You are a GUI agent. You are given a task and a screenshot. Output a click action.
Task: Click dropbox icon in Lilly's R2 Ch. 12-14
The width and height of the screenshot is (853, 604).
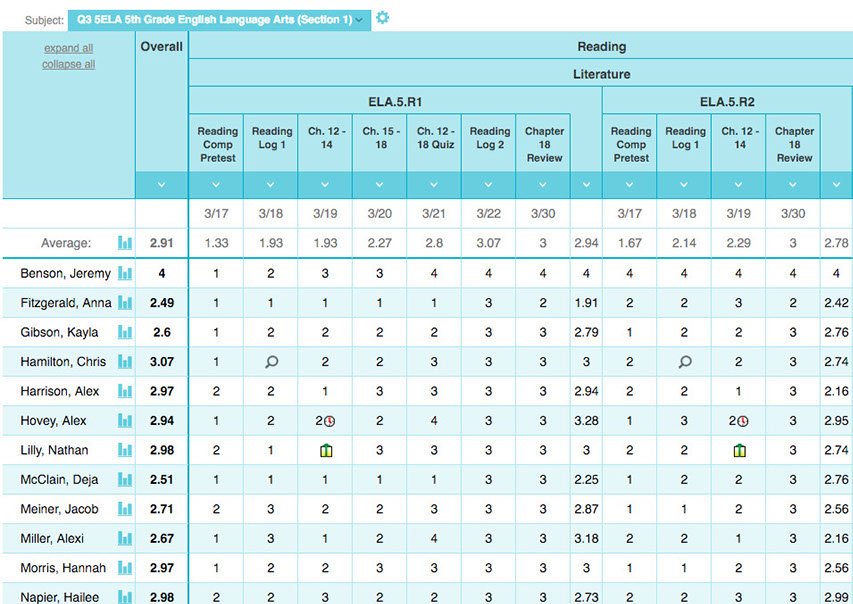coord(739,451)
